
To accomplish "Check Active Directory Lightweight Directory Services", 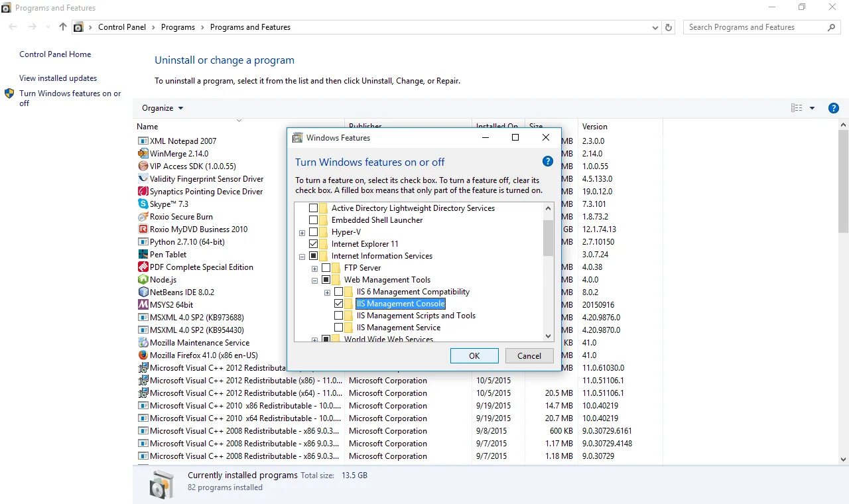I will coord(314,208).
